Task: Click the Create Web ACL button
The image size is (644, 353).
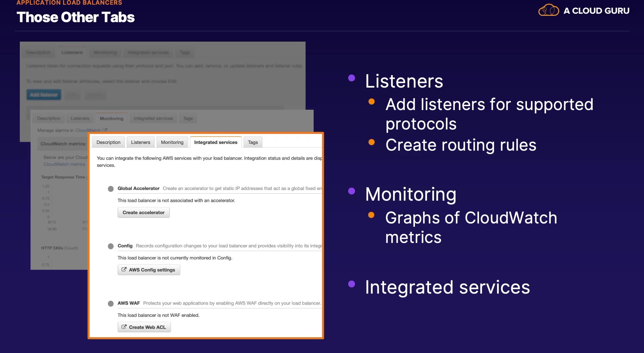Action: 144,327
